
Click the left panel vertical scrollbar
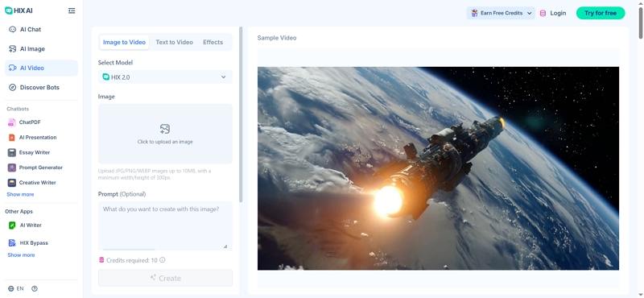click(x=241, y=114)
